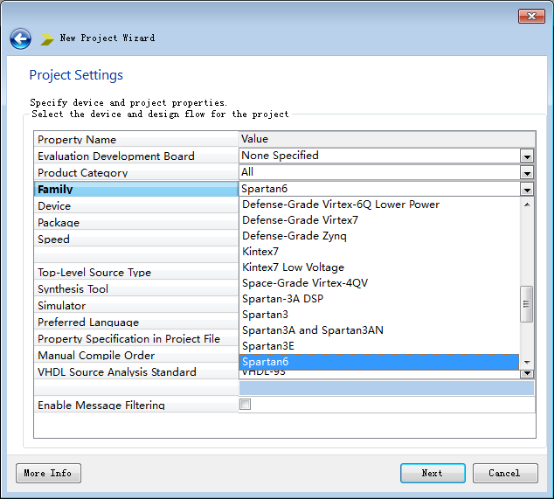Select the Synthesis Tool row
554x499 pixels.
136,289
